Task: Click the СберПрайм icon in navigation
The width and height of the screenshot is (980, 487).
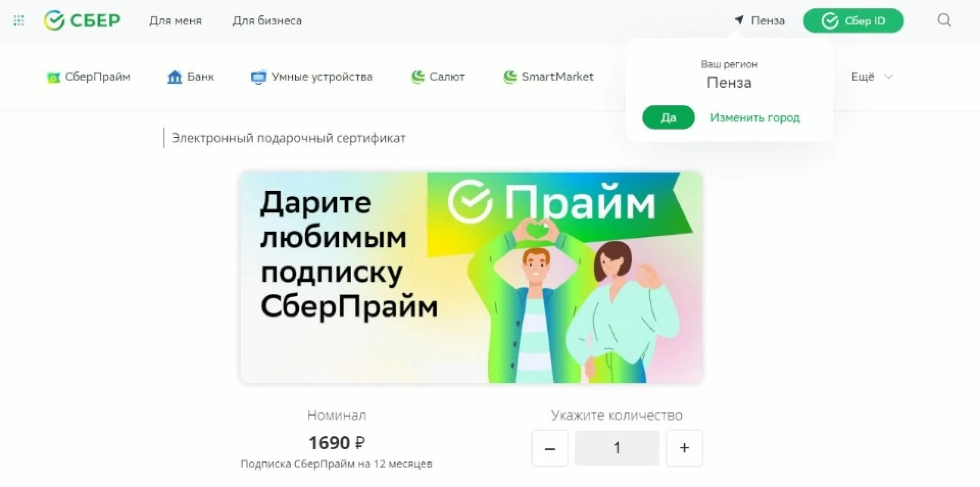Action: 53,77
